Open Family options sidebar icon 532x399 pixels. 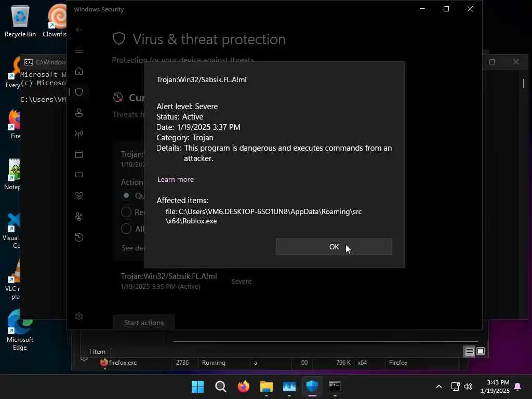pos(79,217)
